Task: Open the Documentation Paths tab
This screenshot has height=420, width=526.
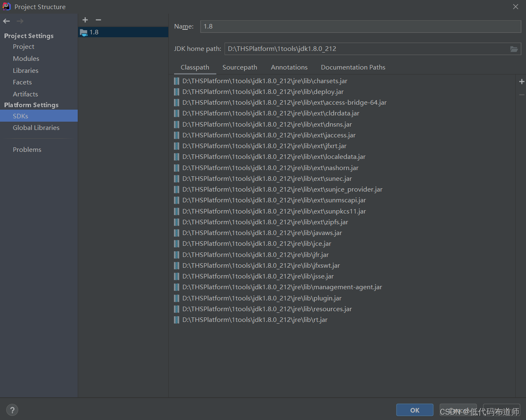Action: pyautogui.click(x=353, y=67)
